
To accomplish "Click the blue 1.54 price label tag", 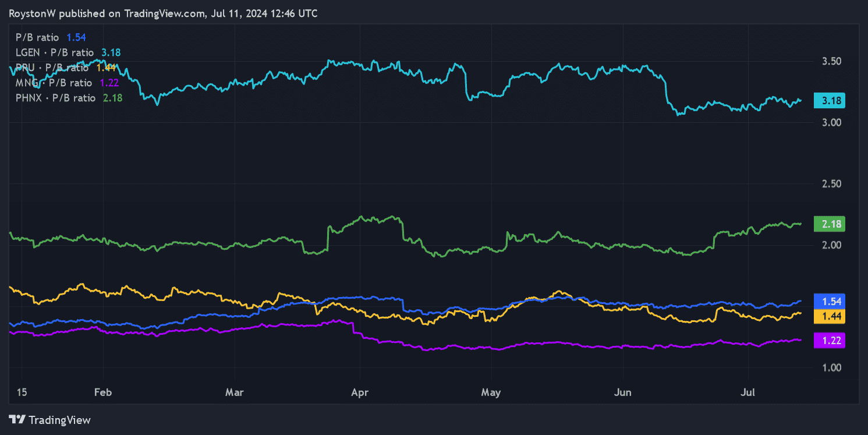I will coord(829,301).
